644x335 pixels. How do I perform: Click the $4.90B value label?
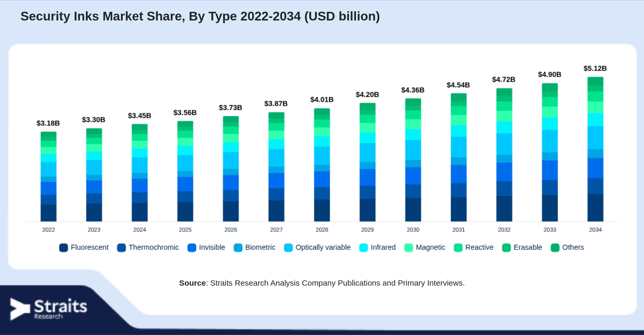tap(550, 75)
